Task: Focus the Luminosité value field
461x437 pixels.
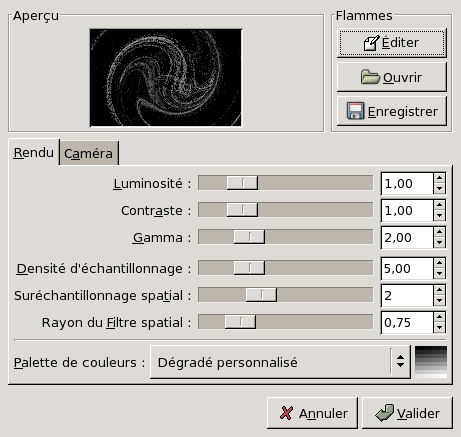Action: pyautogui.click(x=407, y=183)
